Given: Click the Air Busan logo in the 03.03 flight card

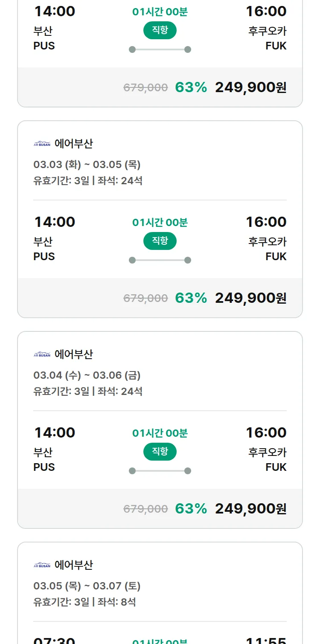Looking at the screenshot, I should 42,144.
